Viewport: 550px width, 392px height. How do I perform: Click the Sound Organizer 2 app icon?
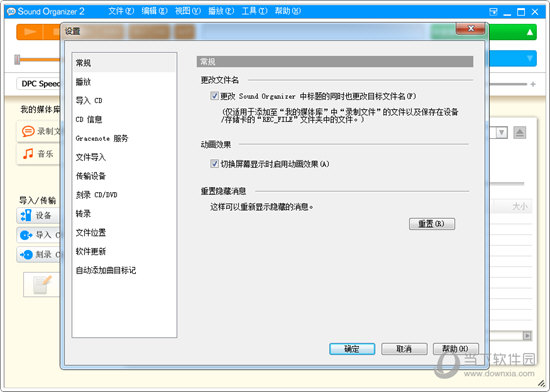coord(11,11)
